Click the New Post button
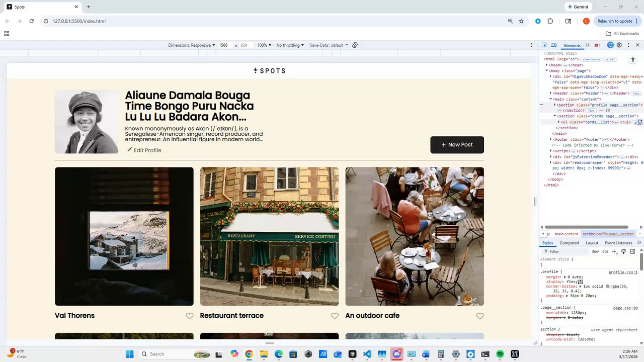 tap(457, 145)
